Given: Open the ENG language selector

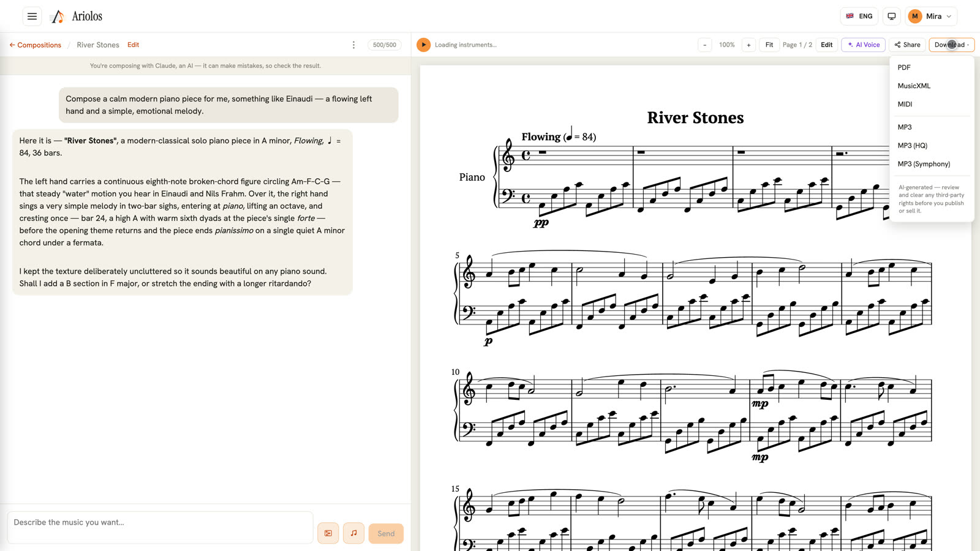Looking at the screenshot, I should (x=859, y=17).
